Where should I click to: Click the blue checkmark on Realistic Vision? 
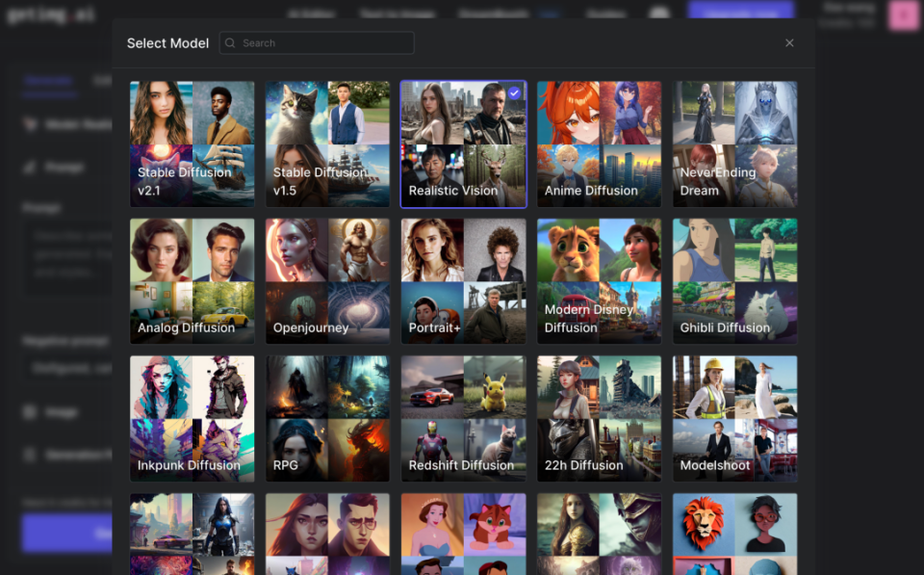(514, 92)
